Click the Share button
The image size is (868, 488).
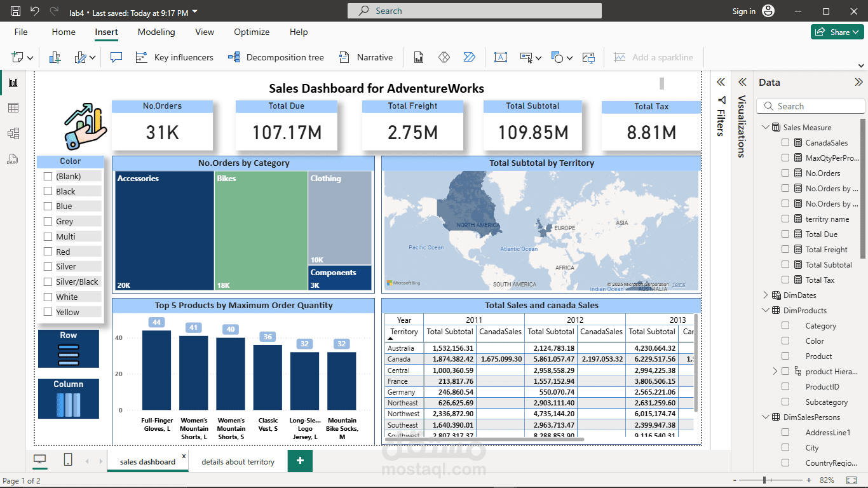[837, 32]
